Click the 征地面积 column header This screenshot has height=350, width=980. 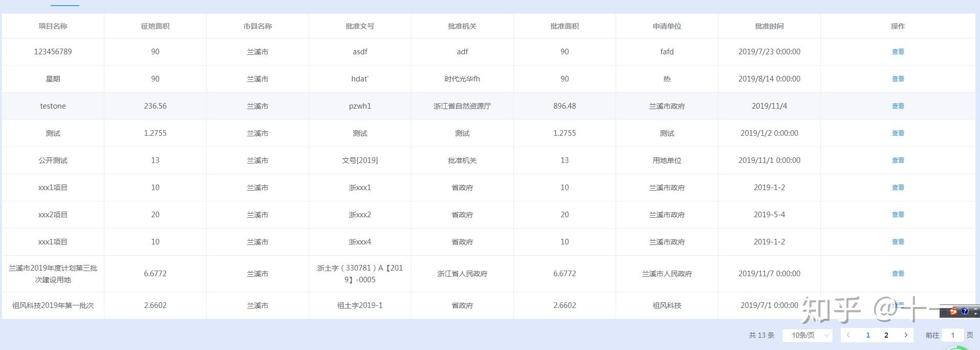[155, 26]
